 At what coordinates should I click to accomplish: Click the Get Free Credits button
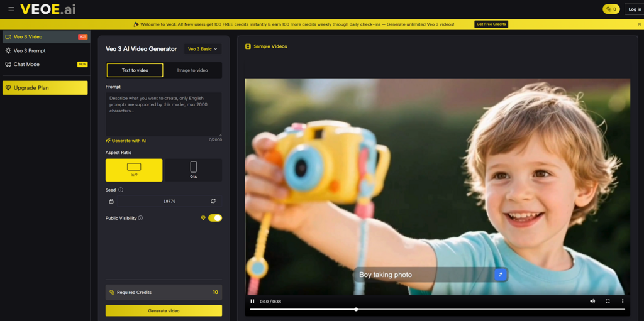[x=491, y=24]
